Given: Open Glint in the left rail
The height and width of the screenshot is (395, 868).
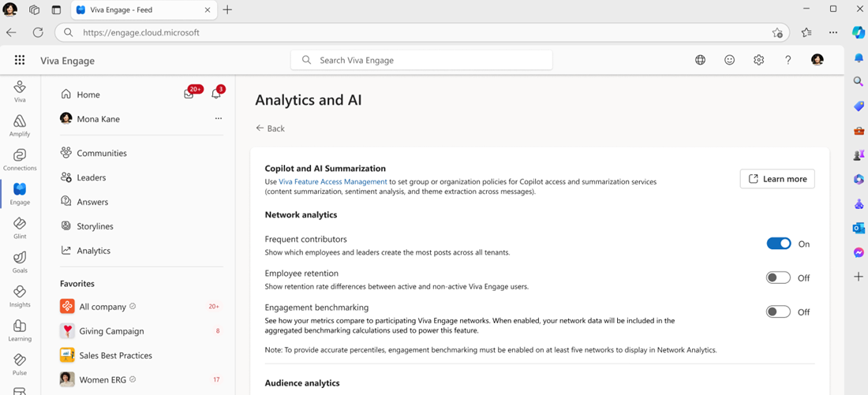Looking at the screenshot, I should click(20, 228).
